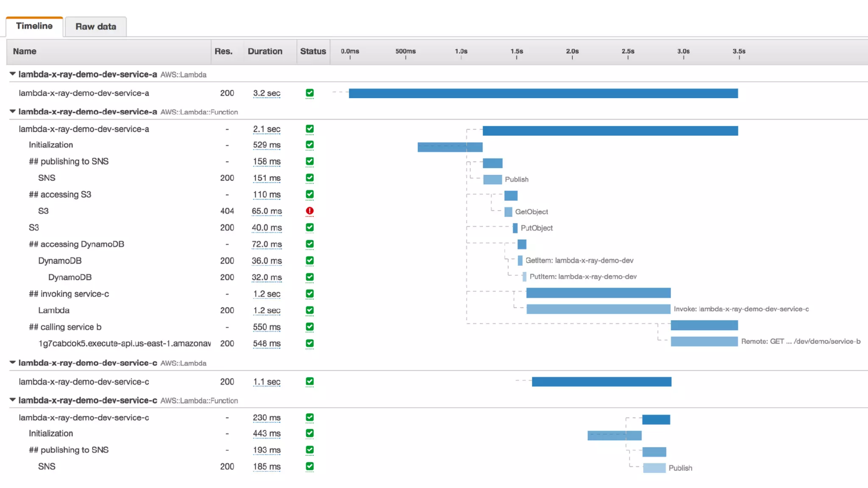Viewport: 868px width, 488px height.
Task: Click status check on S3 40.0 ms row
Action: tap(310, 227)
